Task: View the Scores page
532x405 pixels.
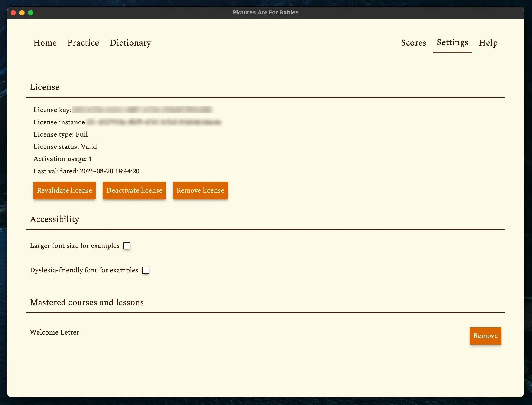Action: [x=413, y=43]
